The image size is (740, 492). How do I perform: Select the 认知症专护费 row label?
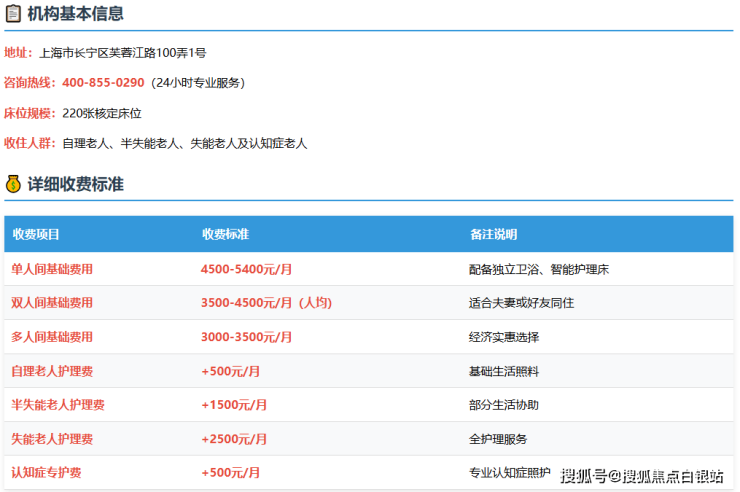46,473
